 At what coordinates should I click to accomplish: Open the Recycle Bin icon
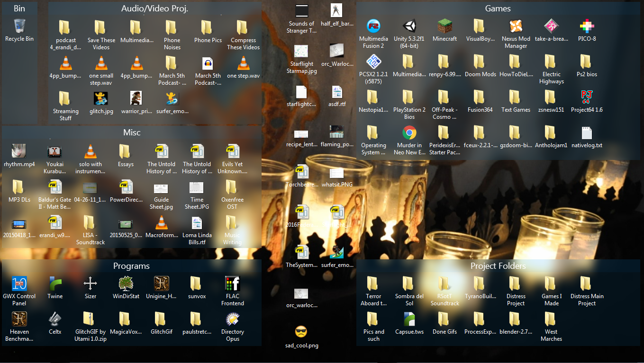(19, 26)
